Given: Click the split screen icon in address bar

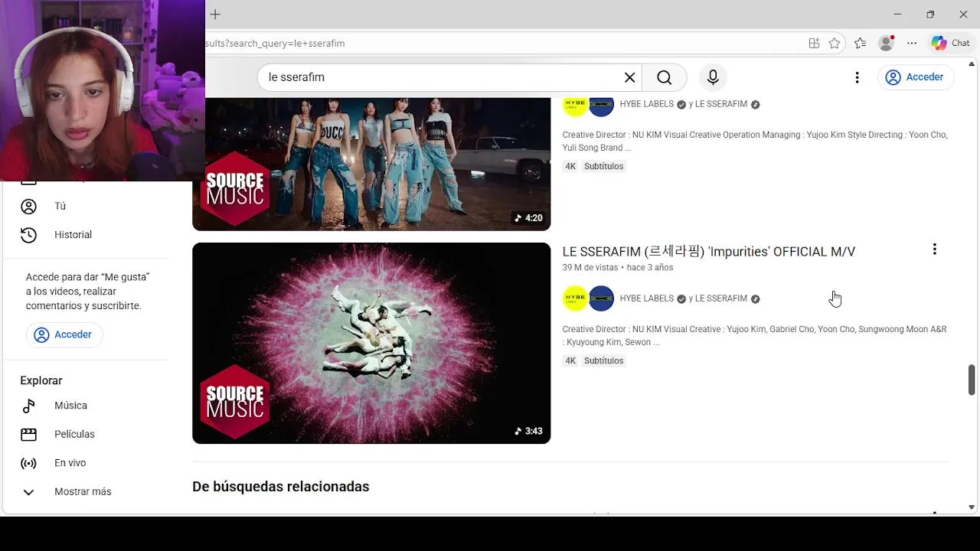Looking at the screenshot, I should pyautogui.click(x=814, y=44).
